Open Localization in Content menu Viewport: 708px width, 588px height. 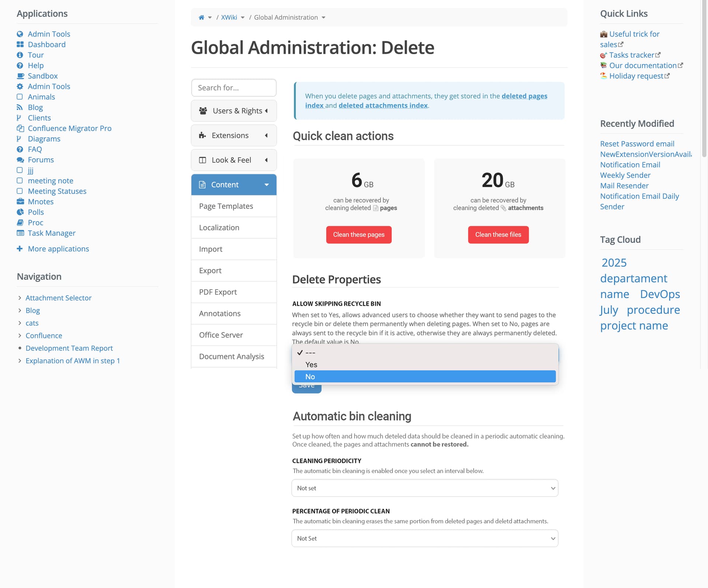(234, 228)
